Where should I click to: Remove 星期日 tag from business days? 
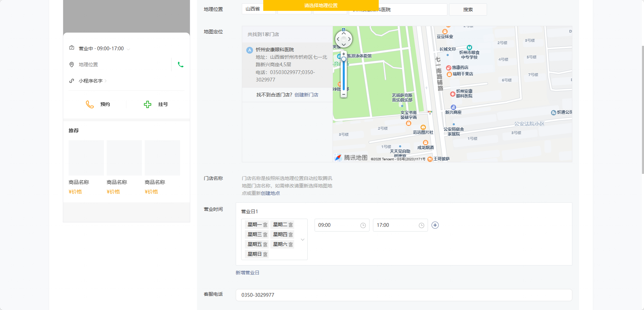coord(265,254)
